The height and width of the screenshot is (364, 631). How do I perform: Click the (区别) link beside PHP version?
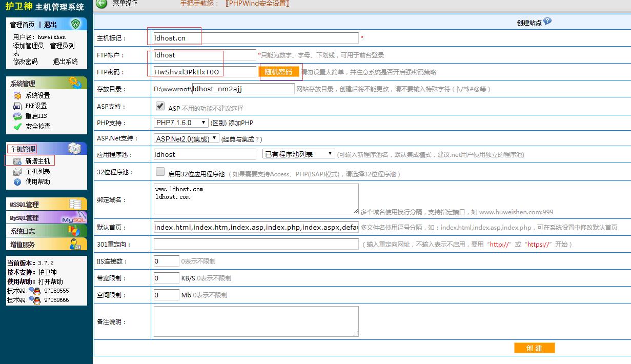tap(219, 123)
